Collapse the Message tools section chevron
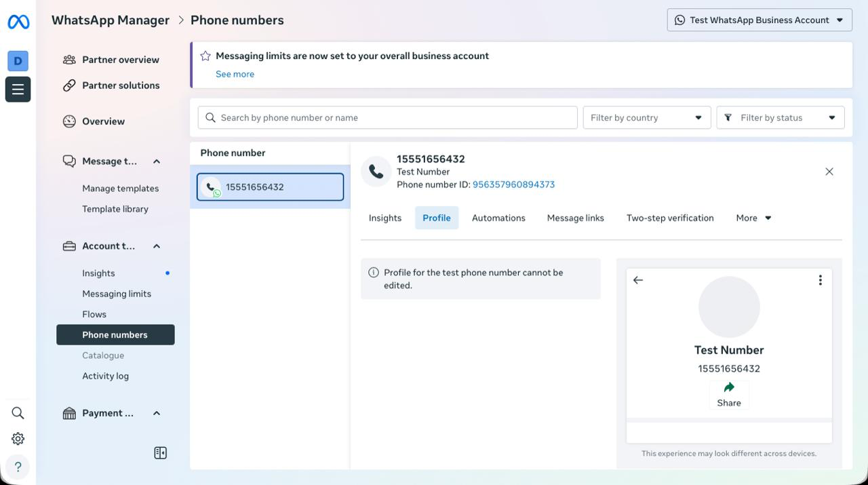This screenshot has height=485, width=868. (157, 161)
